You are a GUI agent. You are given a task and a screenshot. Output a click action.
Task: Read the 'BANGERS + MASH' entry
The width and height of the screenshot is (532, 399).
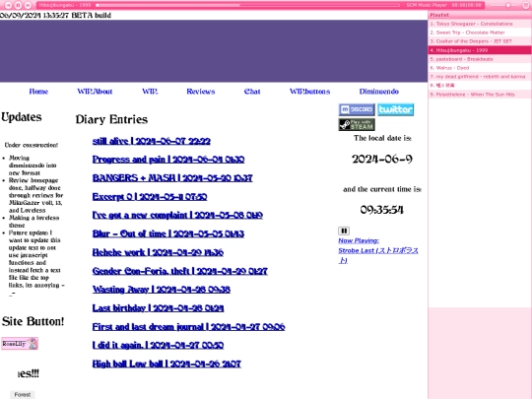coord(172,178)
